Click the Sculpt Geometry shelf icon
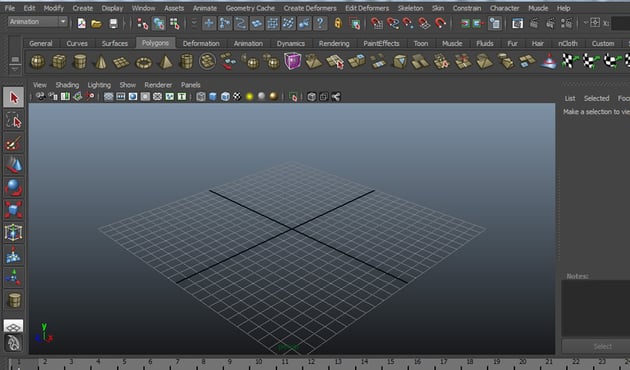The height and width of the screenshot is (370, 630). 548,62
